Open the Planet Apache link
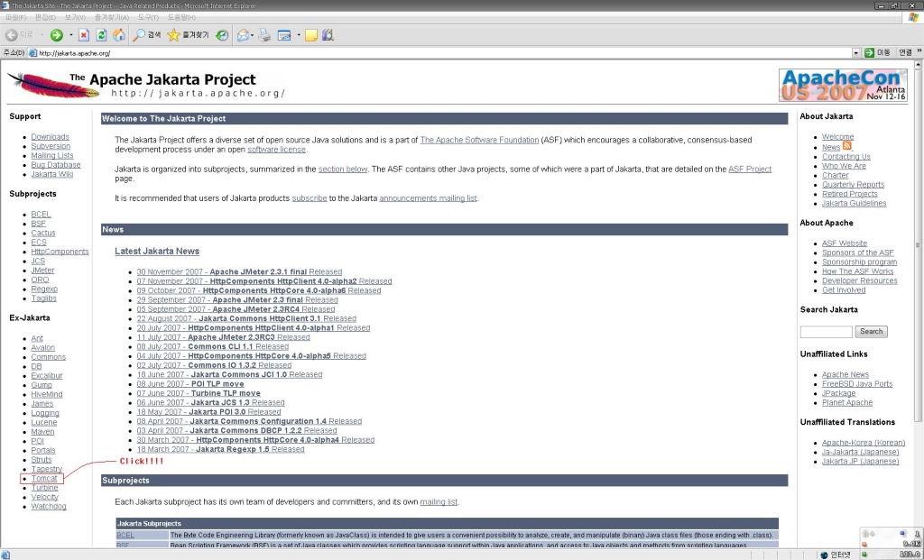This screenshot has width=924, height=560. pos(847,403)
